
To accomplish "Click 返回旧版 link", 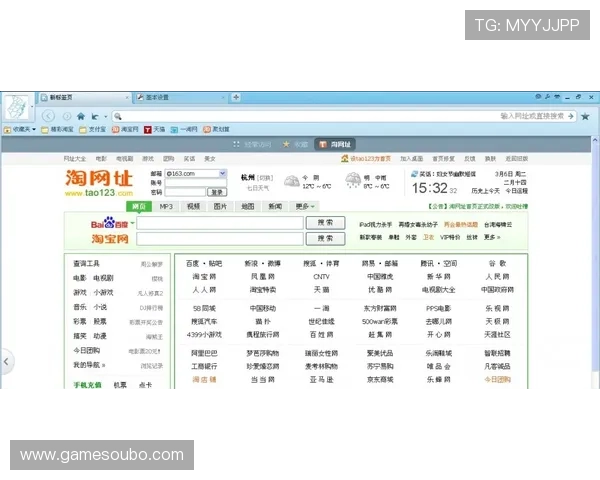I will coord(517,158).
